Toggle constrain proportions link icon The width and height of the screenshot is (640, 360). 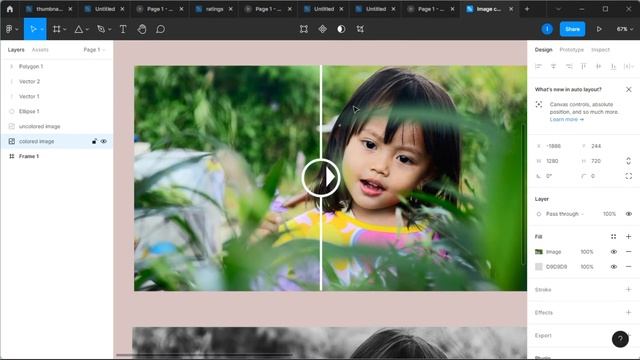pos(629,161)
